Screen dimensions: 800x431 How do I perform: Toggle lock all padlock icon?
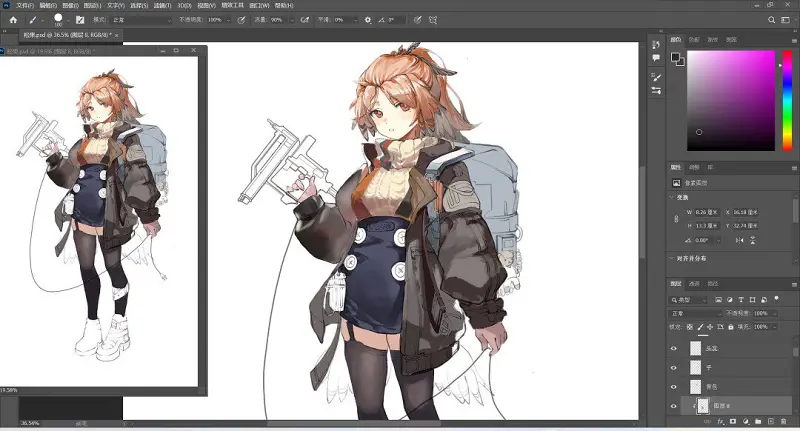pos(731,326)
